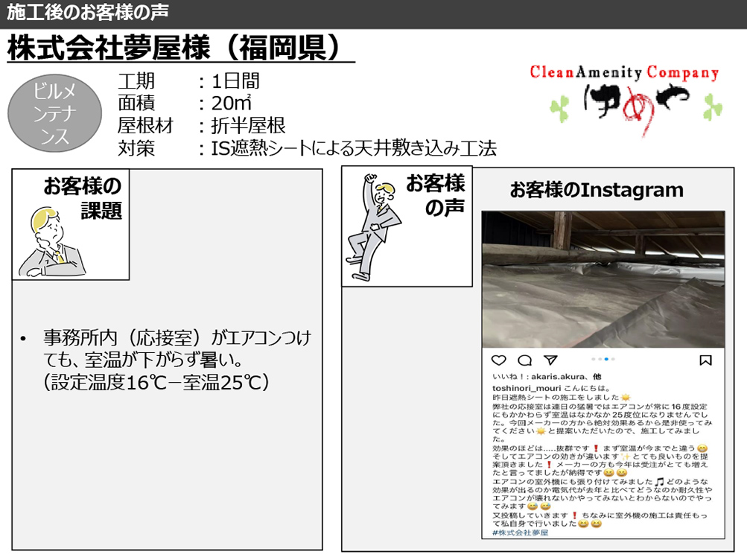
Task: Expand 他 to view other likers
Action: (x=598, y=375)
